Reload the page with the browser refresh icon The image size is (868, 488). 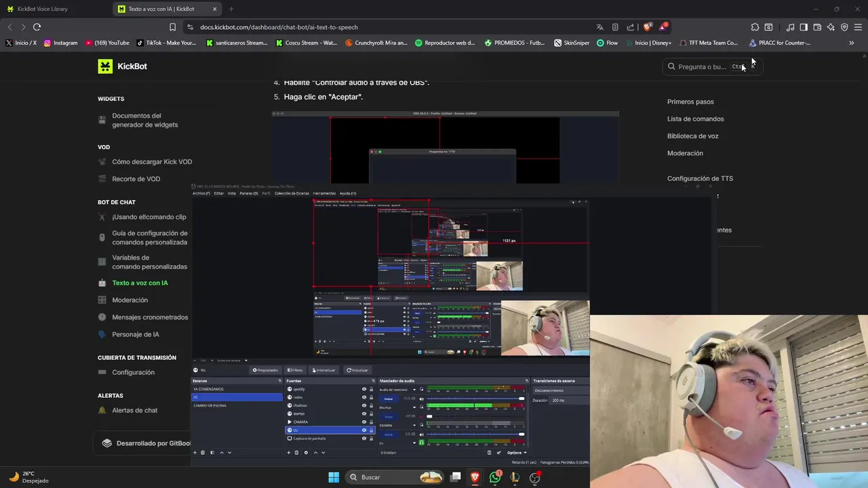pos(37,27)
